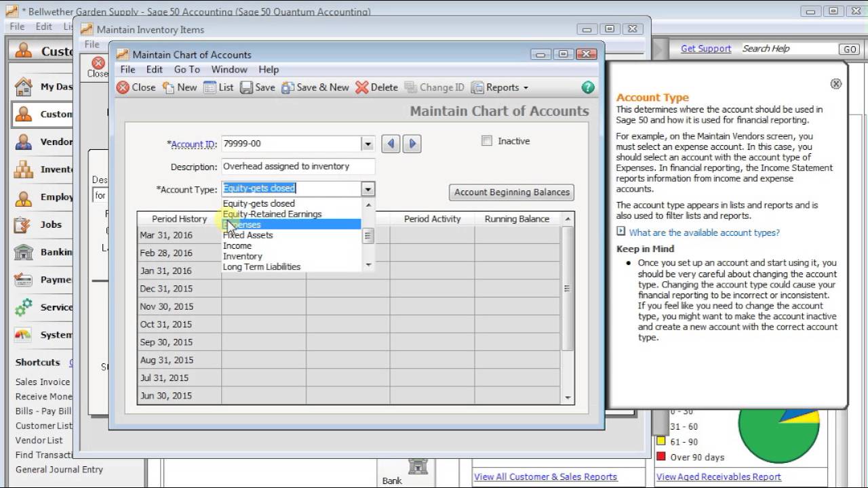Click the Description text field

click(298, 166)
